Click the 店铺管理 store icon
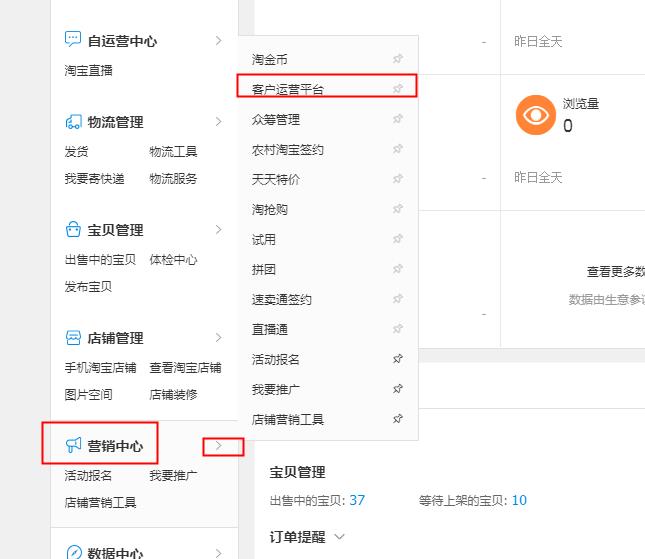645x559 pixels. click(73, 338)
